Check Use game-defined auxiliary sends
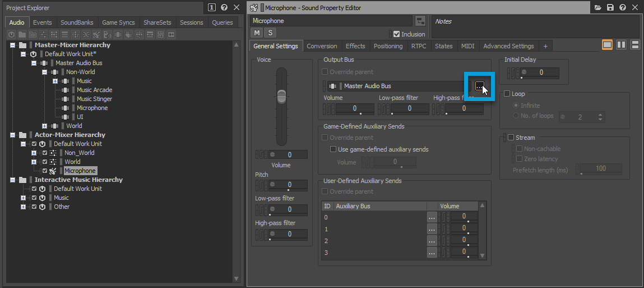 tap(333, 149)
